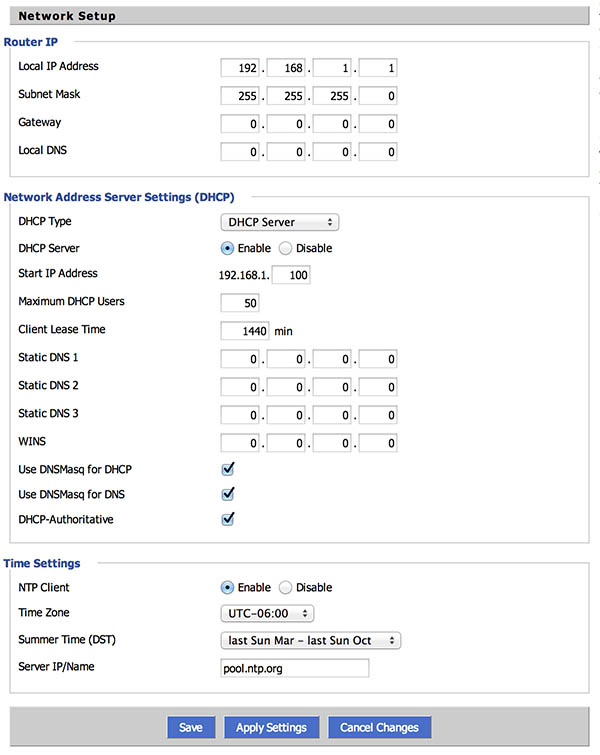Click the Save button

tap(191, 727)
